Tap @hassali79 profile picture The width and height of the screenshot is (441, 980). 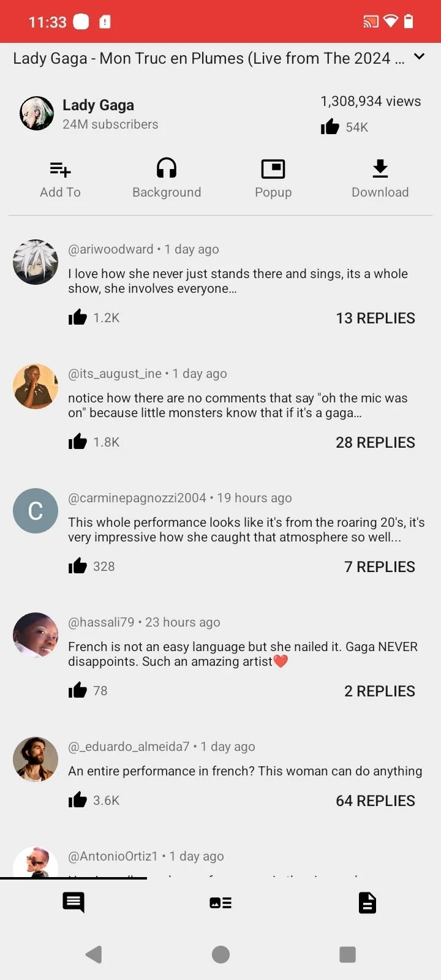coord(36,635)
